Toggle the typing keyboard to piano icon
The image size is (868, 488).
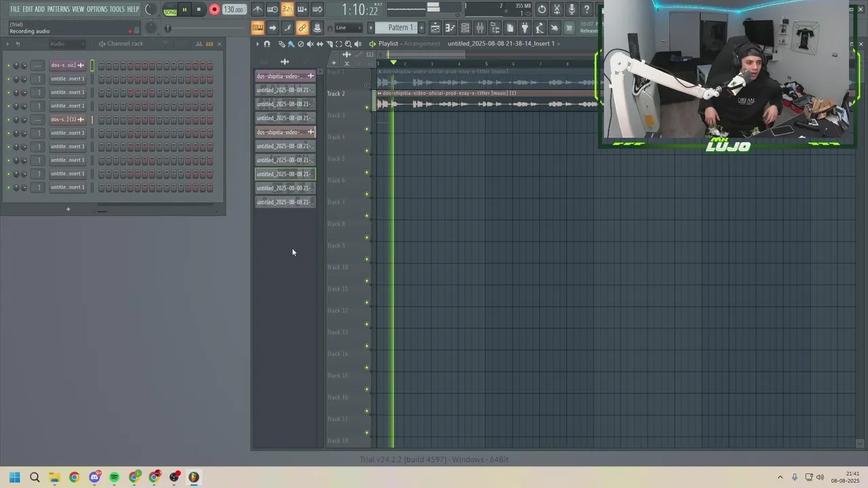pyautogui.click(x=258, y=28)
